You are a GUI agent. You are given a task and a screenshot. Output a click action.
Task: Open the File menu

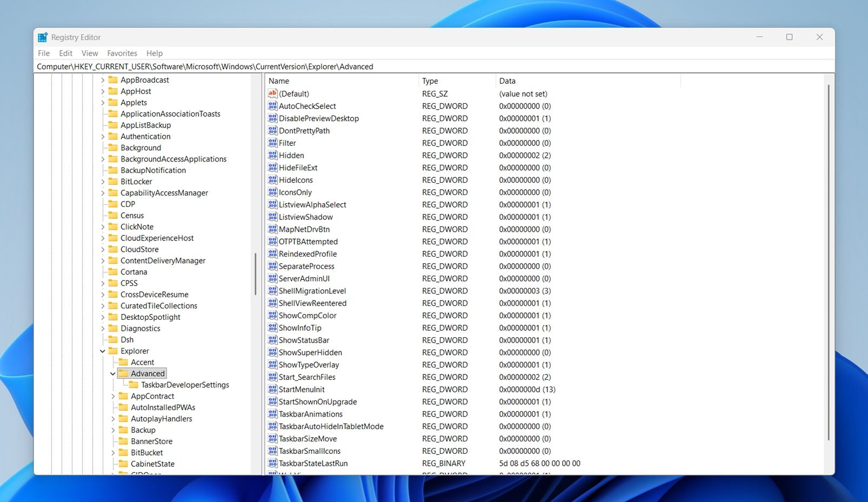click(x=44, y=53)
